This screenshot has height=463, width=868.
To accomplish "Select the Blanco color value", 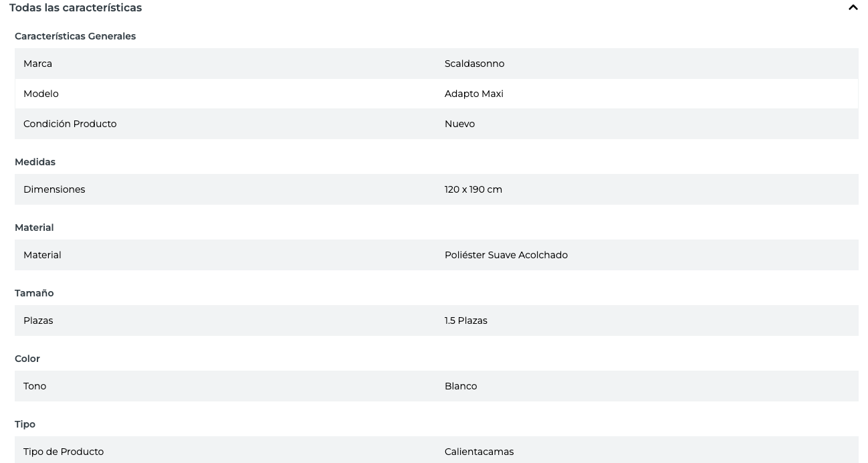I will [461, 386].
